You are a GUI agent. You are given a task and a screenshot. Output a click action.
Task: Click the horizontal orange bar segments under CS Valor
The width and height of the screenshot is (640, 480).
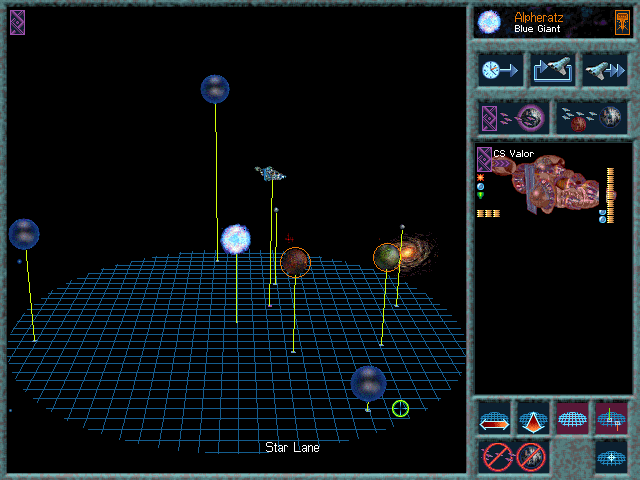[489, 213]
